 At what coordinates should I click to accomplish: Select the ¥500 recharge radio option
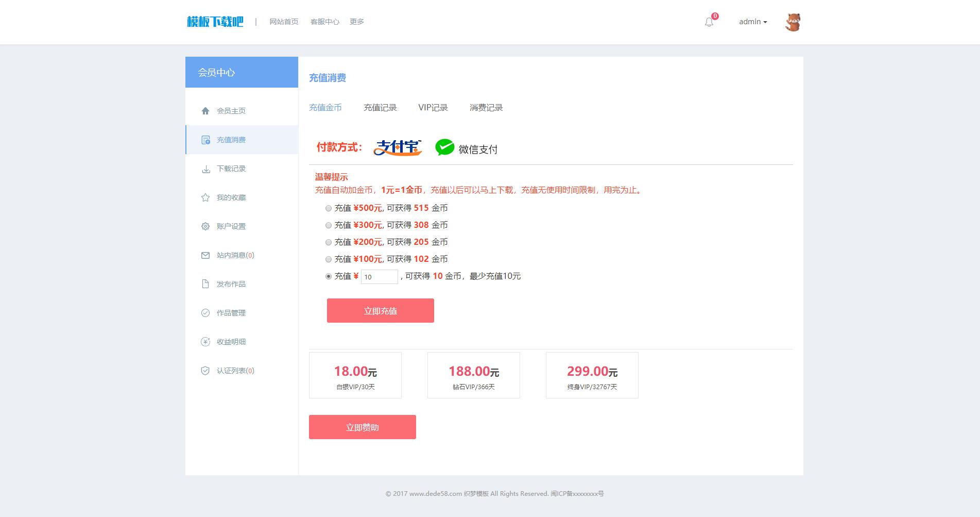(329, 208)
